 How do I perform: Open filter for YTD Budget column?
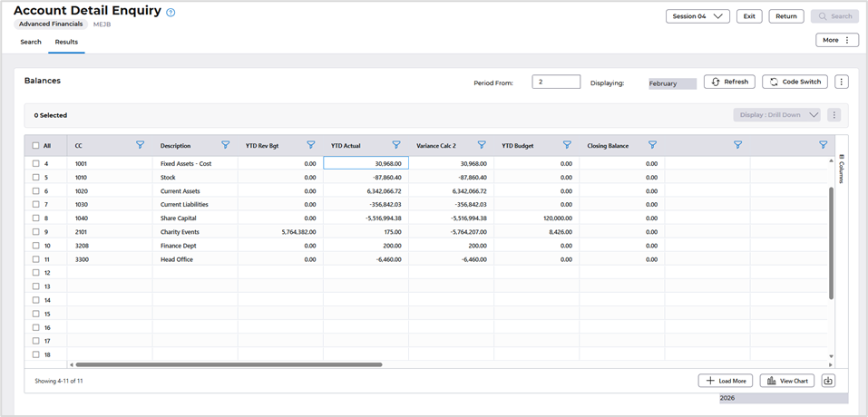point(567,145)
